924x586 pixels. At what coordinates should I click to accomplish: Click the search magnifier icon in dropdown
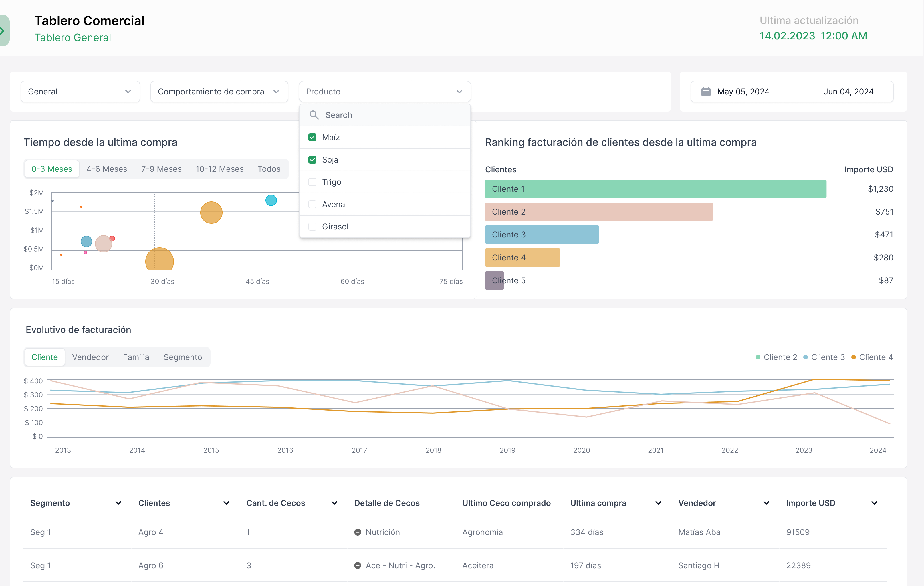click(x=314, y=115)
